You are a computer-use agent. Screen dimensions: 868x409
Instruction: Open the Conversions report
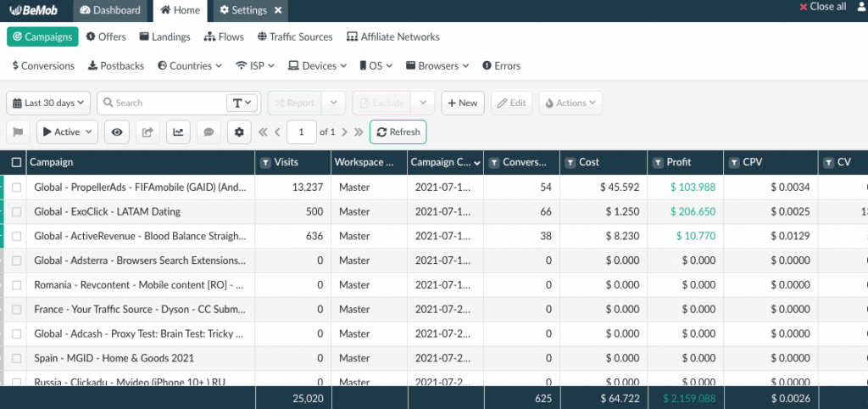tap(43, 65)
